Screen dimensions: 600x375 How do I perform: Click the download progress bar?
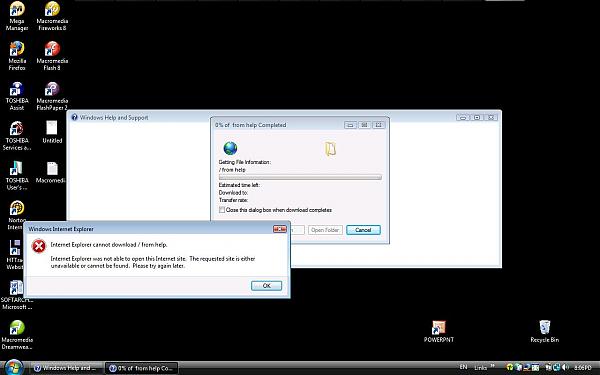pos(300,177)
